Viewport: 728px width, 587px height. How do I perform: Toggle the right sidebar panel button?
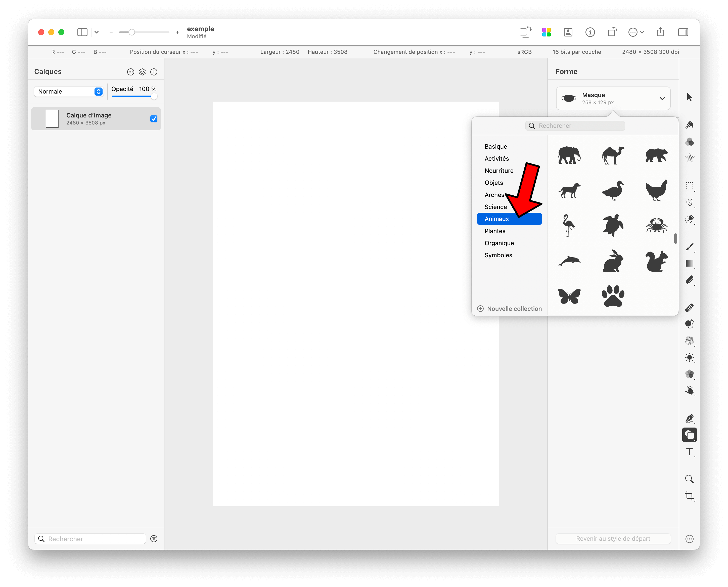pos(683,32)
